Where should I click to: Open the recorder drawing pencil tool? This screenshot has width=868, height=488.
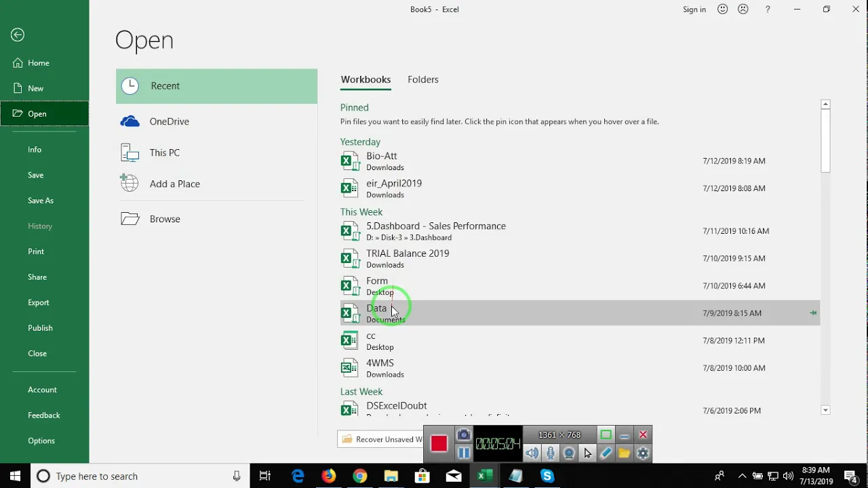(x=606, y=453)
